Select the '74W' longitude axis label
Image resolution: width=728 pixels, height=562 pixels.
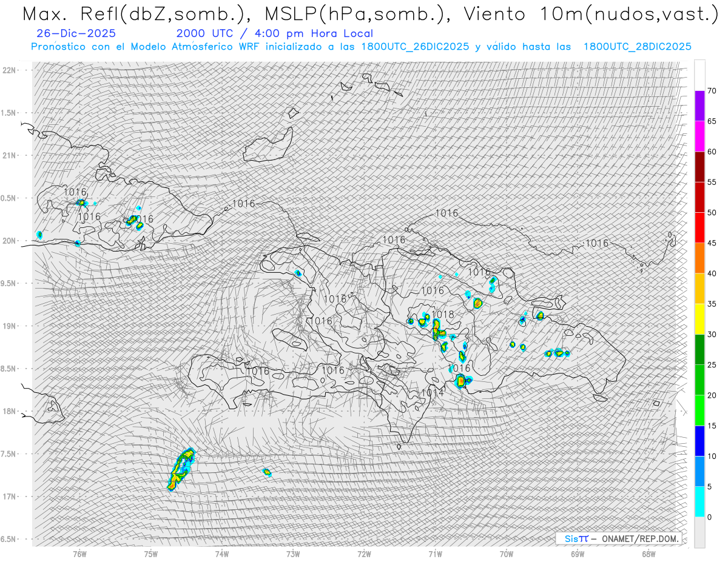222,554
